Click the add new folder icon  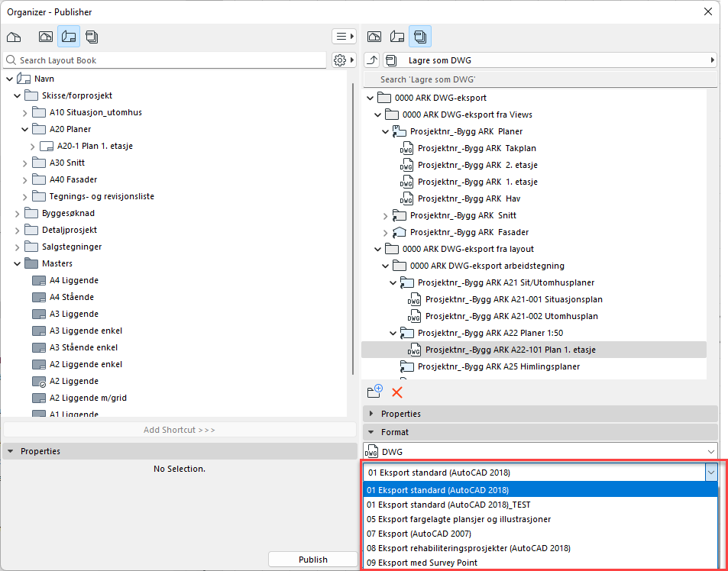(374, 392)
